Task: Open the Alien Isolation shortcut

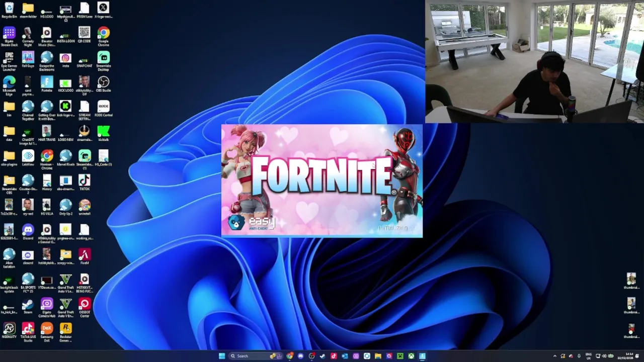Action: 9,258
